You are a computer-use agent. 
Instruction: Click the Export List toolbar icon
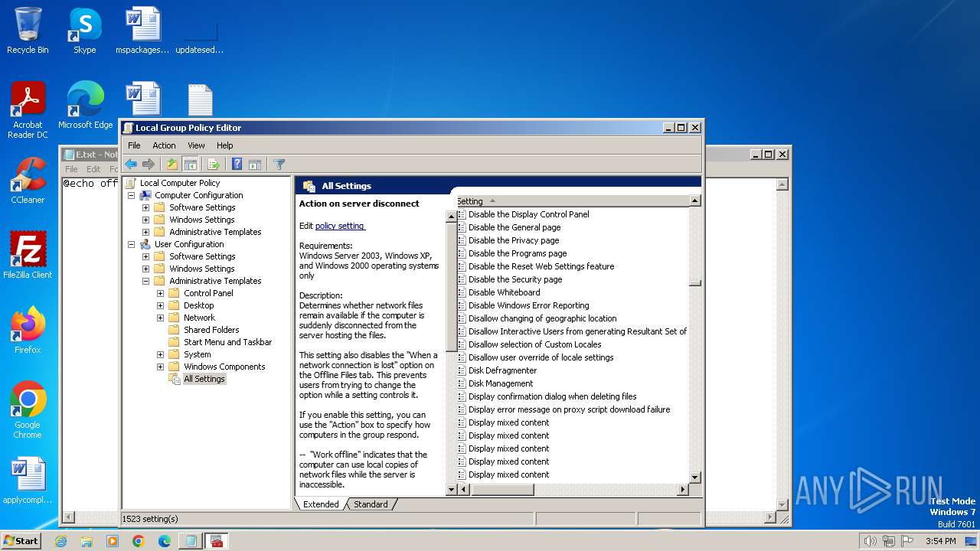pyautogui.click(x=214, y=164)
